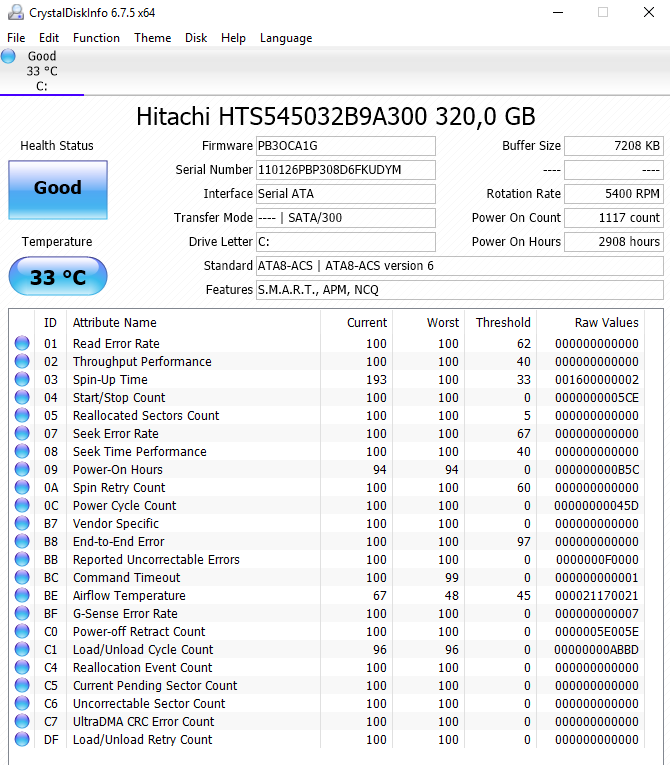Click the Worst column header
The width and height of the screenshot is (670, 765).
click(x=443, y=322)
